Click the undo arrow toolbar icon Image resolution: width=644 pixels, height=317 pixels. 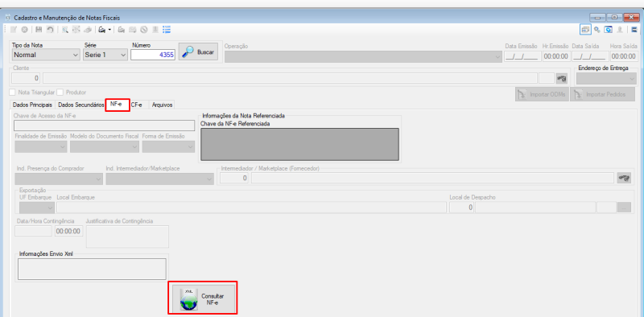(50, 30)
